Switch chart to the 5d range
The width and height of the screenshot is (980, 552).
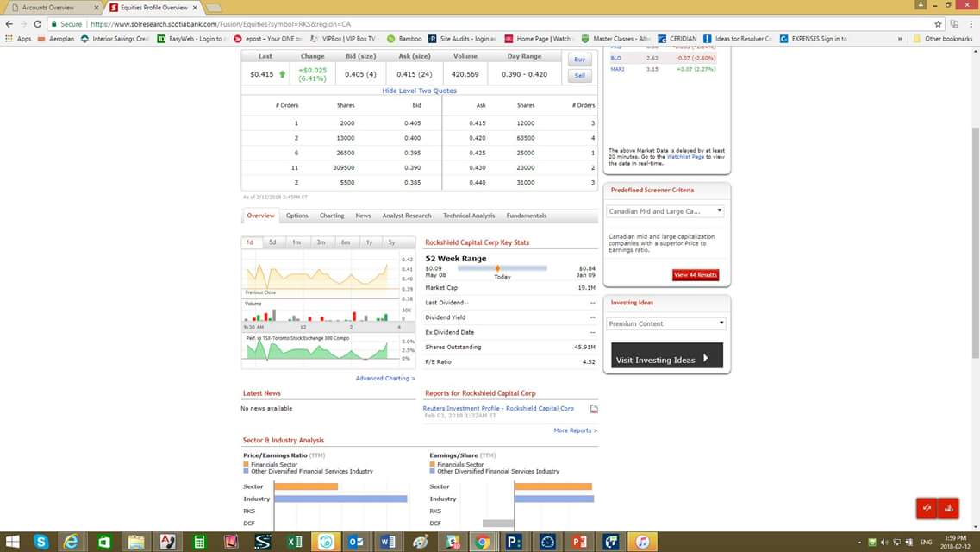pyautogui.click(x=272, y=241)
